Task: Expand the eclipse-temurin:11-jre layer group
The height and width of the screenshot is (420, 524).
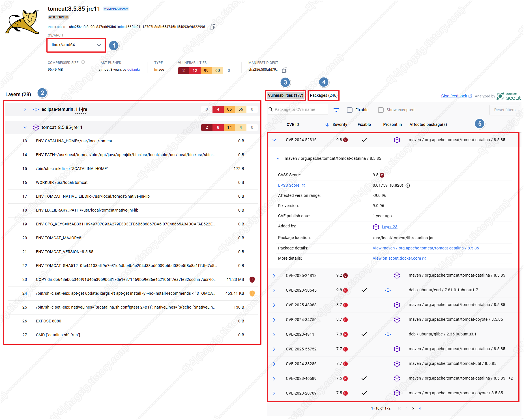Action: 25,109
